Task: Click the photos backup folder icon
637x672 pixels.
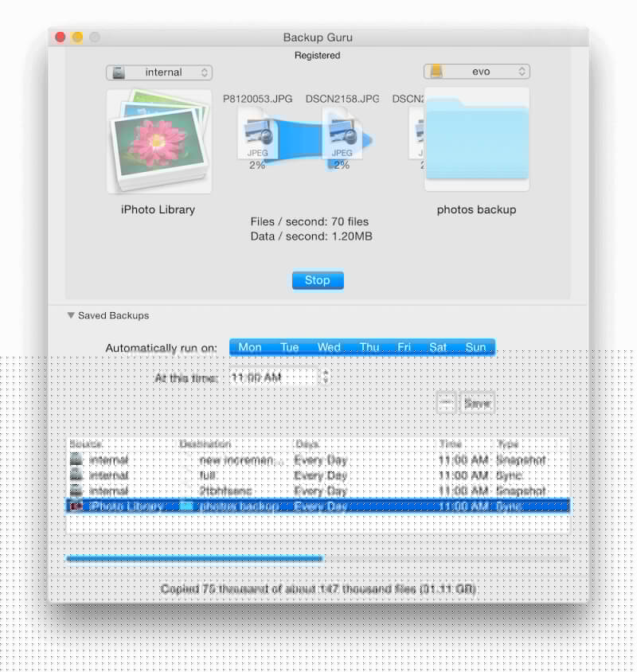Action: pos(477,139)
